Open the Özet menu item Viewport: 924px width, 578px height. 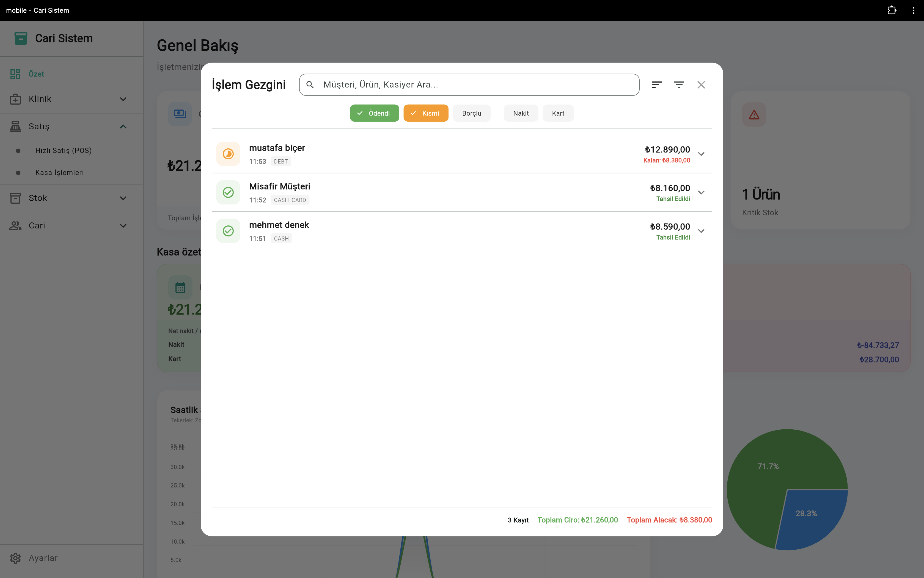71,74
